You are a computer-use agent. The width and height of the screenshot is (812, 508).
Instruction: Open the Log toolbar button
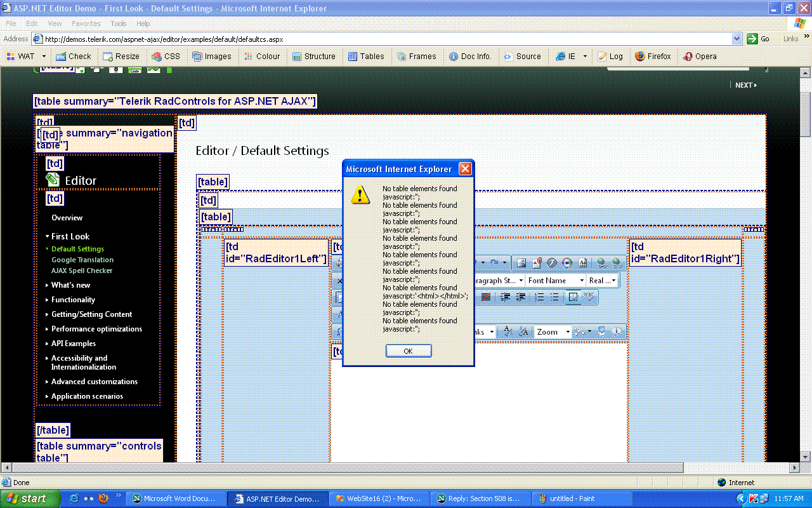[x=610, y=57]
